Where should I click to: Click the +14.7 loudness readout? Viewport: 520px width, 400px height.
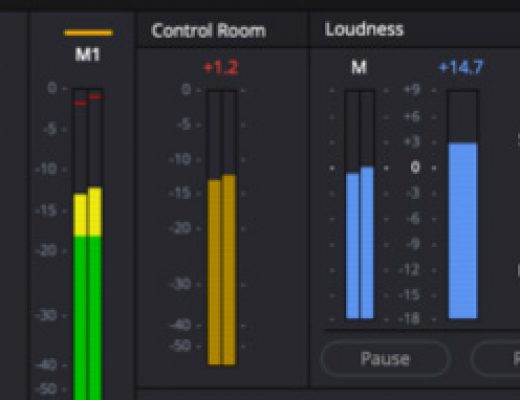pos(461,67)
